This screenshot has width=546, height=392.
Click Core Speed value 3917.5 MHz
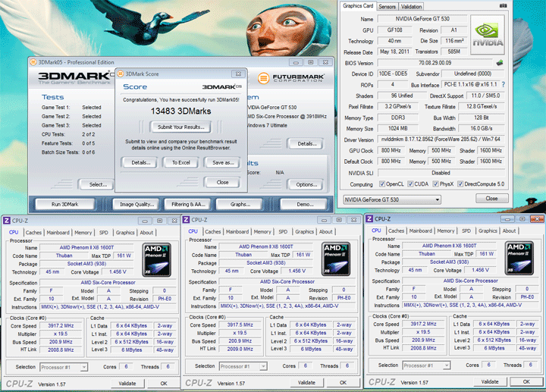[x=240, y=325]
